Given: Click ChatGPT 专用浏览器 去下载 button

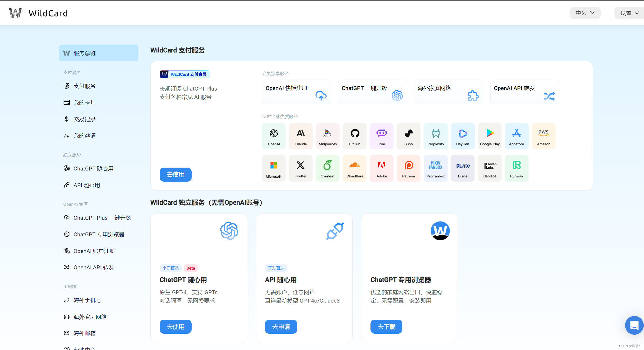Looking at the screenshot, I should tap(386, 326).
